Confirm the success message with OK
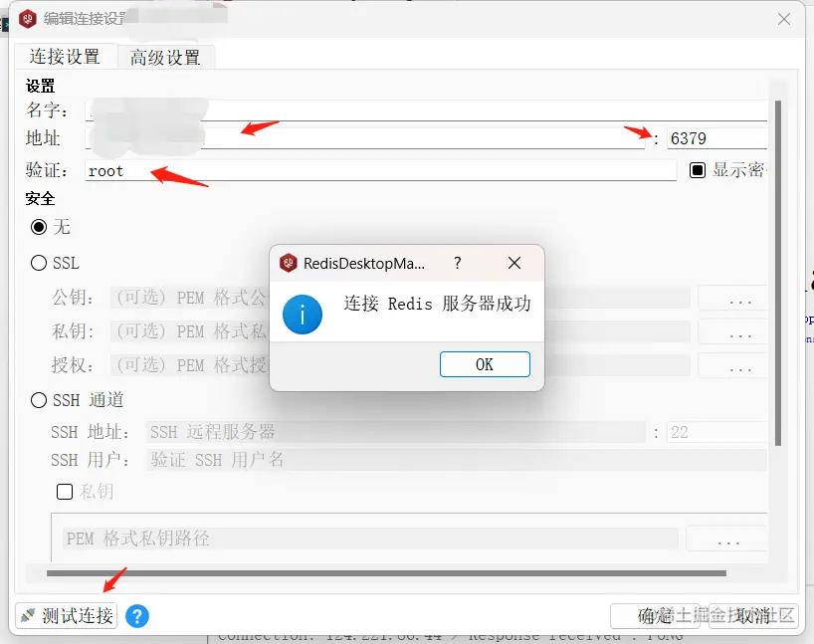The image size is (814, 644). tap(485, 364)
